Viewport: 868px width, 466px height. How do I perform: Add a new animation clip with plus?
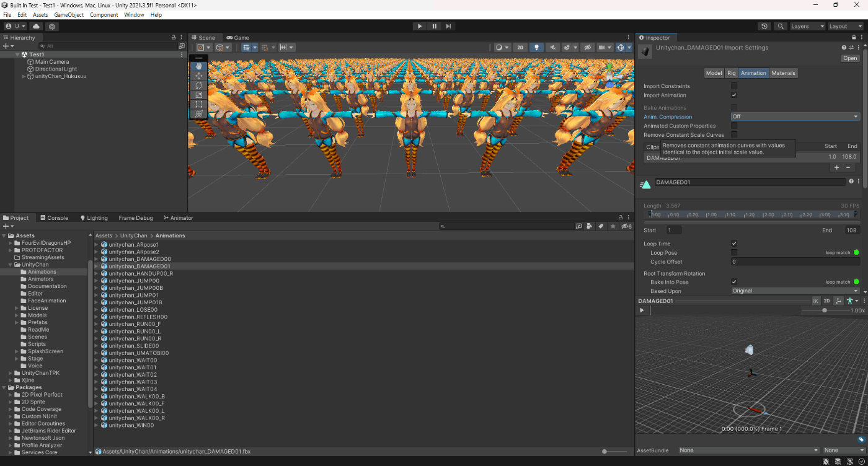click(836, 168)
